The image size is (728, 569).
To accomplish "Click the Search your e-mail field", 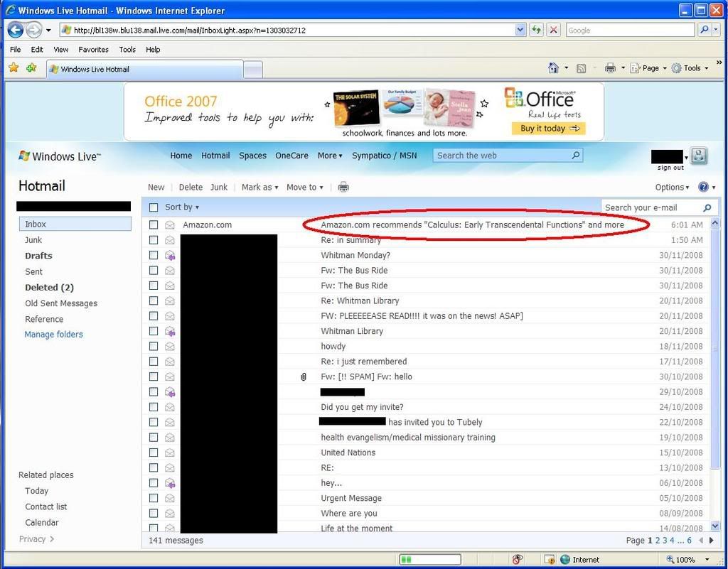I will pos(651,207).
